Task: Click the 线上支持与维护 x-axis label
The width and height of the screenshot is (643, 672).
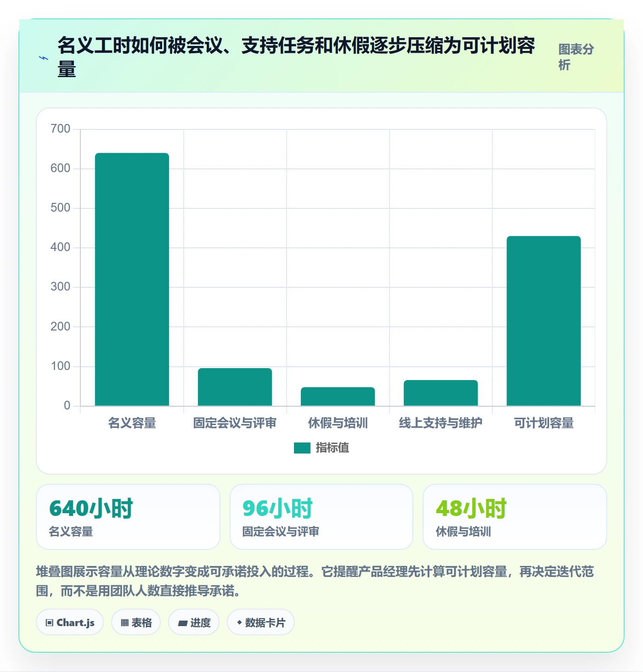Action: tap(440, 423)
